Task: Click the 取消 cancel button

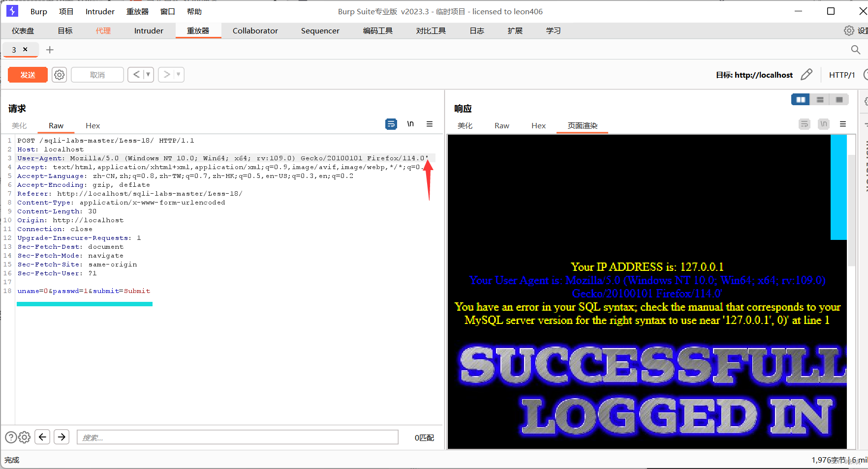Action: point(97,75)
